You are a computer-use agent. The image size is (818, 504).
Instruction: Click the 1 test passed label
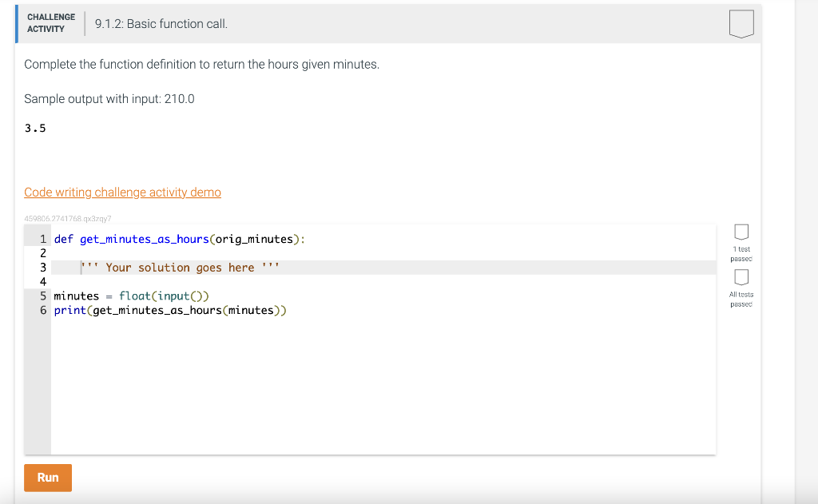[741, 254]
